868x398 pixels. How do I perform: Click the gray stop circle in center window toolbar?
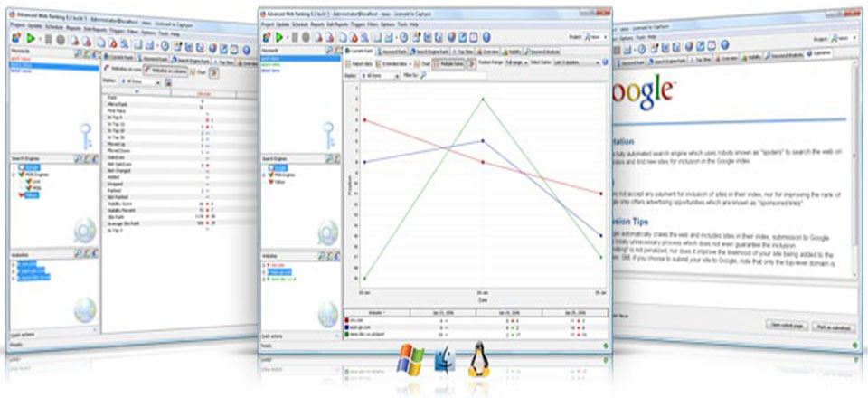pyautogui.click(x=307, y=37)
